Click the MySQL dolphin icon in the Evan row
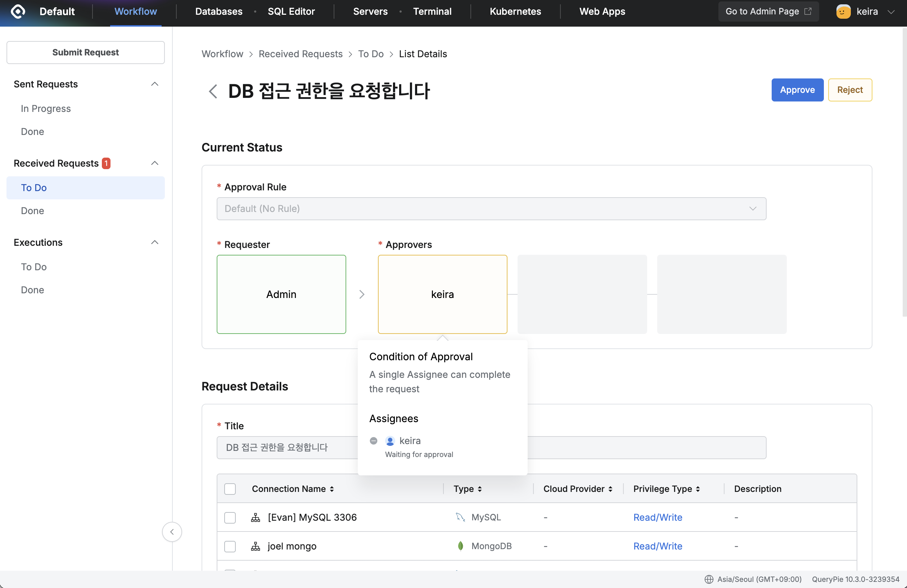Image resolution: width=907 pixels, height=588 pixels. [x=460, y=517]
